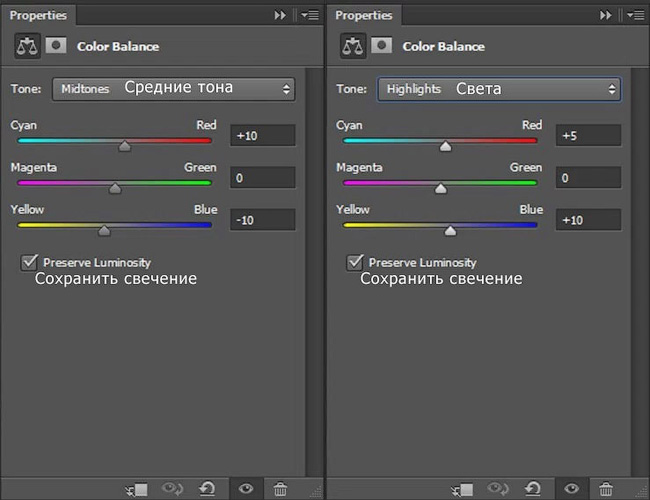Click Cyan-Red slider handle in Highlights panel
This screenshot has width=650, height=500.
[445, 146]
